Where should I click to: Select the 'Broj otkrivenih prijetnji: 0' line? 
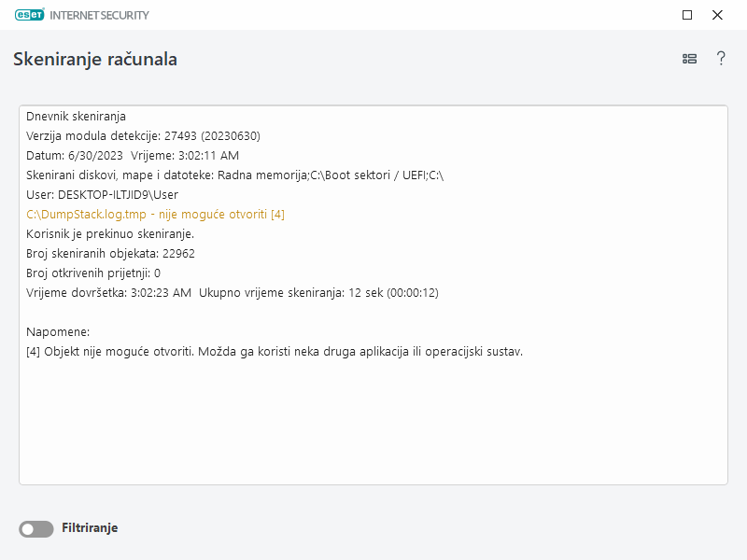point(93,273)
